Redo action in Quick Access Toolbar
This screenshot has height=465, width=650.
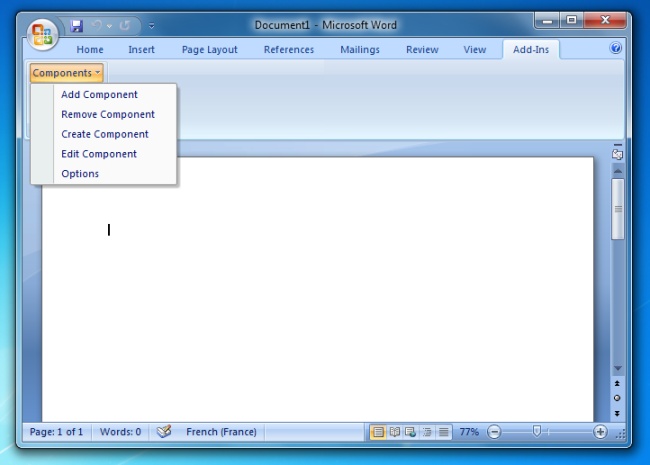[x=125, y=26]
